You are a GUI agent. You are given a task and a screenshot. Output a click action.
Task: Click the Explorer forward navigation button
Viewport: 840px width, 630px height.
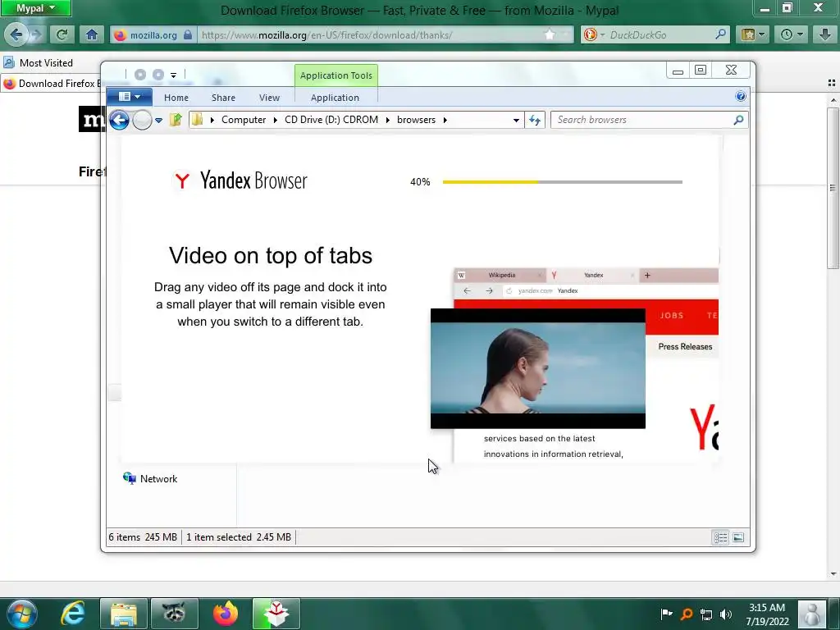tap(142, 120)
